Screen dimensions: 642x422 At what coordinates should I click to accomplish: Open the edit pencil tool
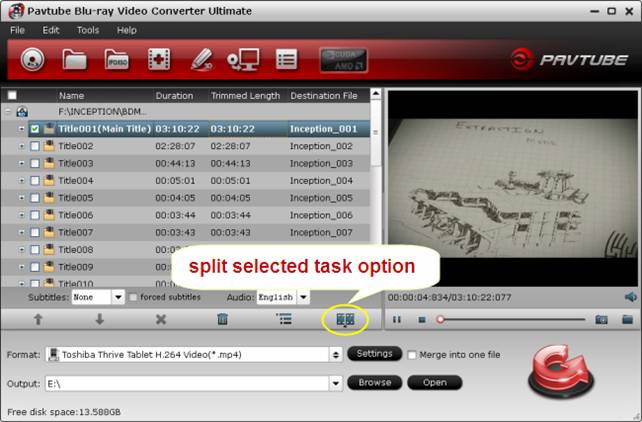[x=202, y=60]
